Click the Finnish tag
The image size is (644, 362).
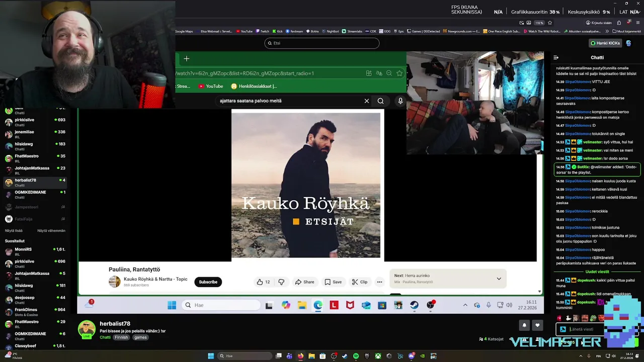click(x=121, y=337)
